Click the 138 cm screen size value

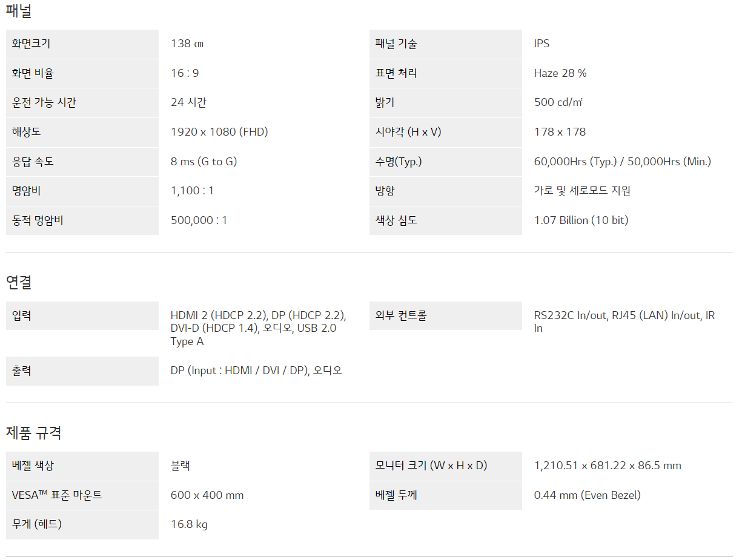(x=188, y=44)
